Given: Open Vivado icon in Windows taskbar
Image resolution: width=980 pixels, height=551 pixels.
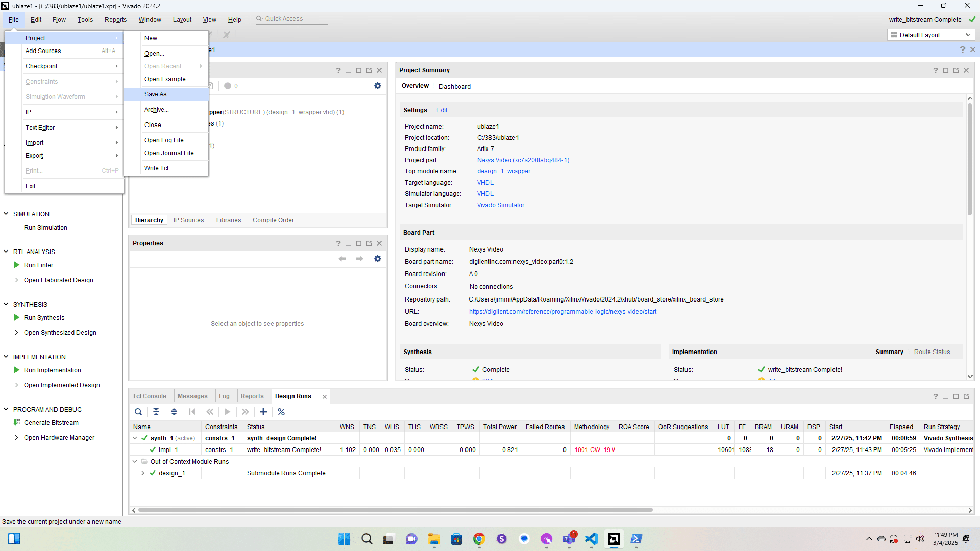Looking at the screenshot, I should [x=614, y=539].
